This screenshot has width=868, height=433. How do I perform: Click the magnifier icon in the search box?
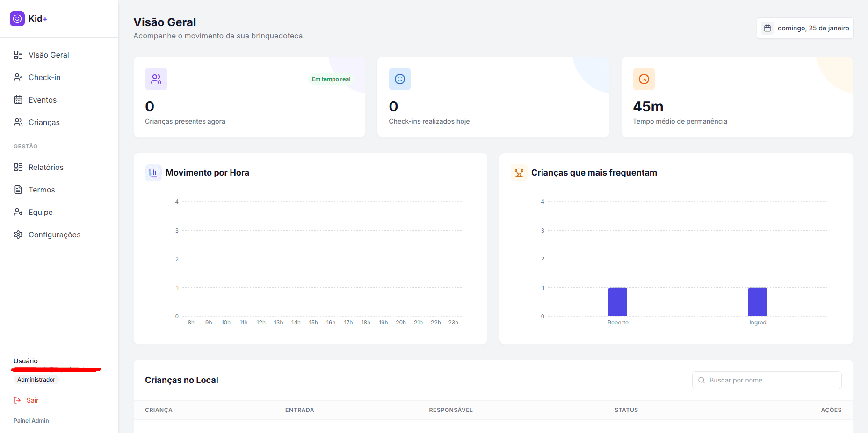pos(702,380)
